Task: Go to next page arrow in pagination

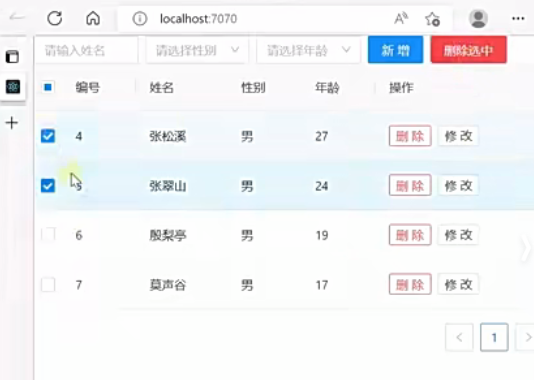Action: (525, 337)
